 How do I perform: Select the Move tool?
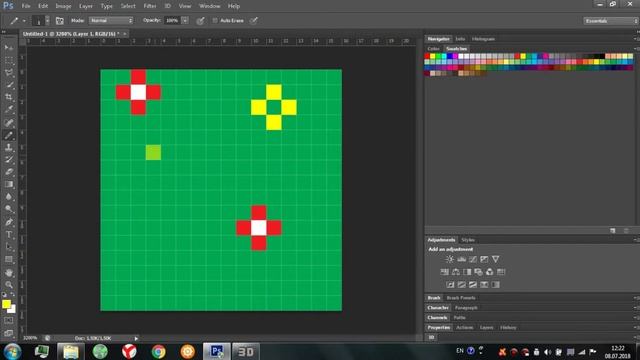[9, 48]
